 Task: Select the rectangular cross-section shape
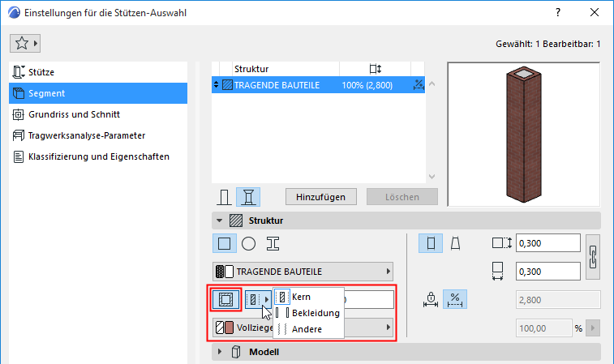pyautogui.click(x=225, y=243)
